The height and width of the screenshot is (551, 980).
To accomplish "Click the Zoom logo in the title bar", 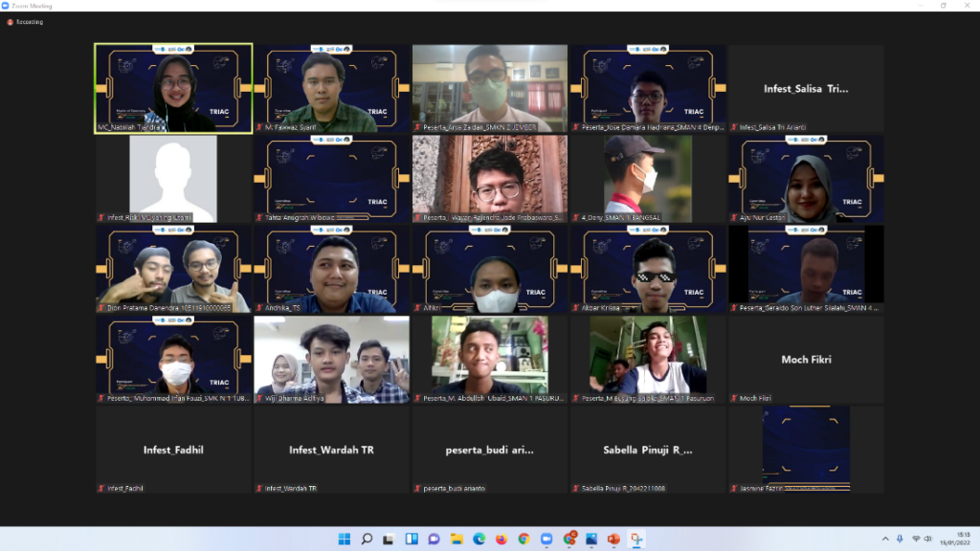I will pyautogui.click(x=7, y=6).
